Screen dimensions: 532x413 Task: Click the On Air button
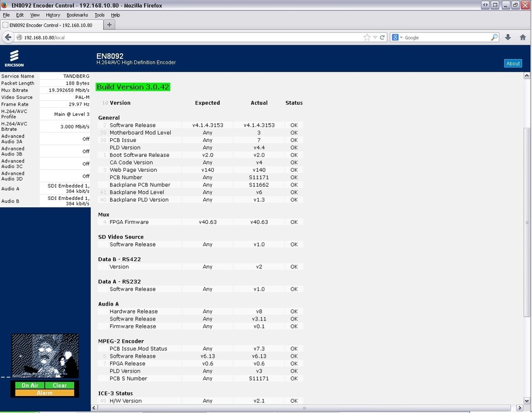coord(29,385)
